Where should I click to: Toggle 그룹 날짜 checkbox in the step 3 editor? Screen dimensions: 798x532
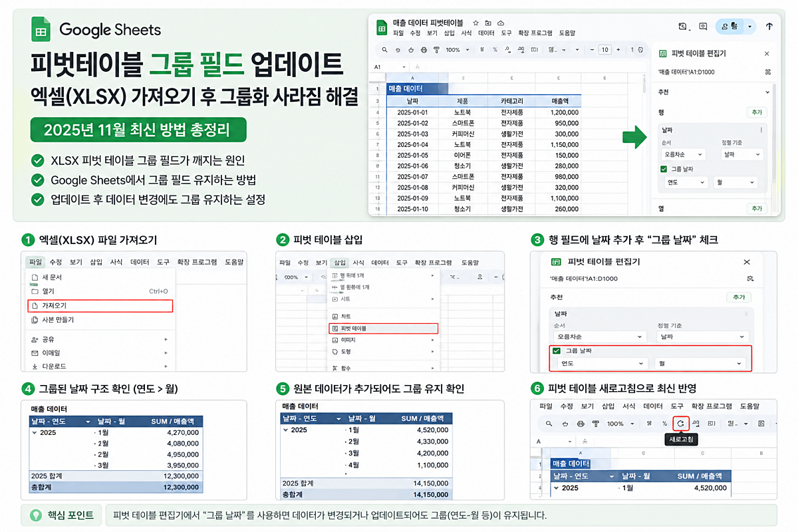click(557, 350)
